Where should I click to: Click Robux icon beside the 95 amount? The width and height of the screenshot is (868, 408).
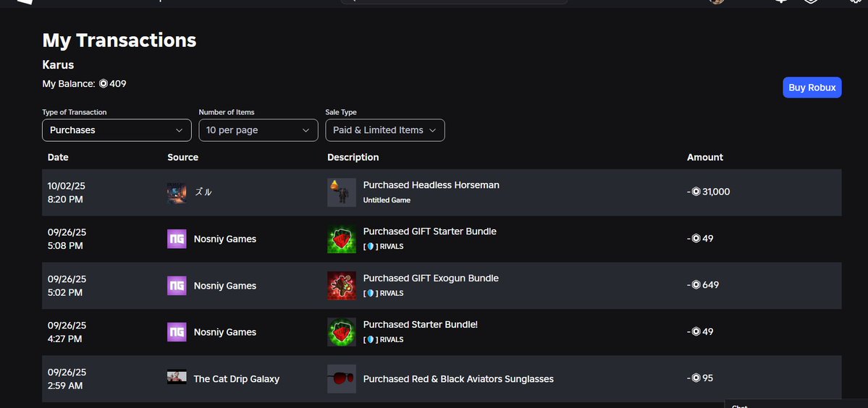click(x=696, y=378)
